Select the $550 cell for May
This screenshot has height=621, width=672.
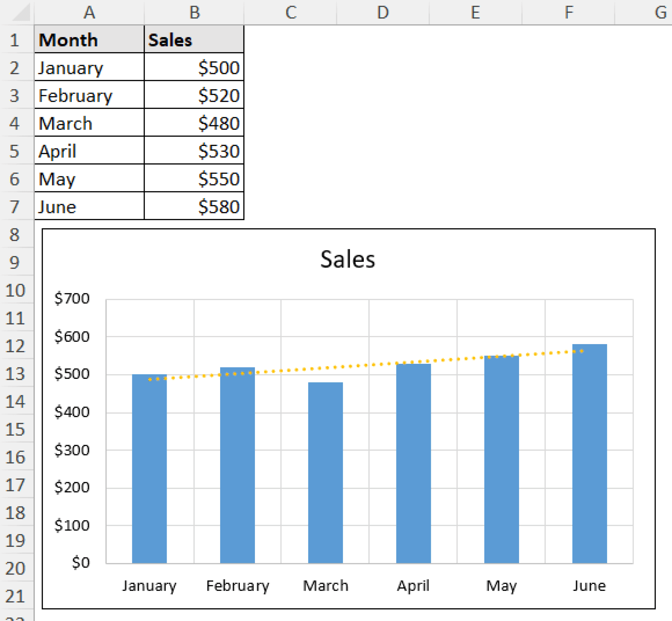coord(194,179)
